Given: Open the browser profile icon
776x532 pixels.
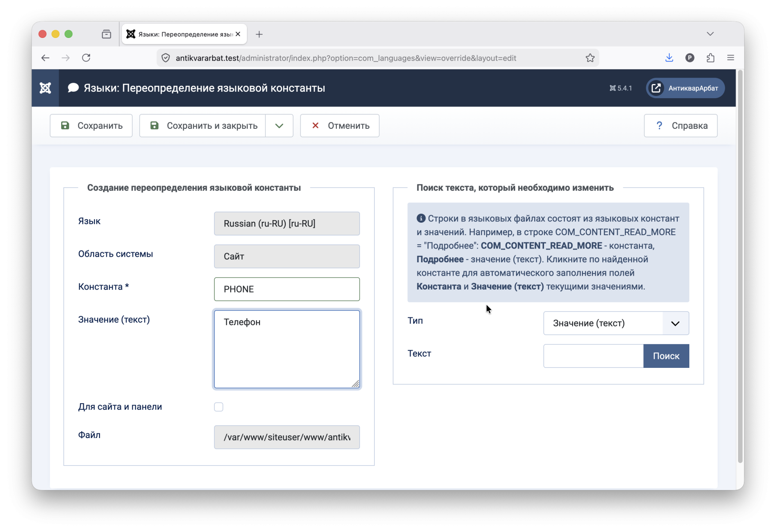Looking at the screenshot, I should (x=689, y=58).
